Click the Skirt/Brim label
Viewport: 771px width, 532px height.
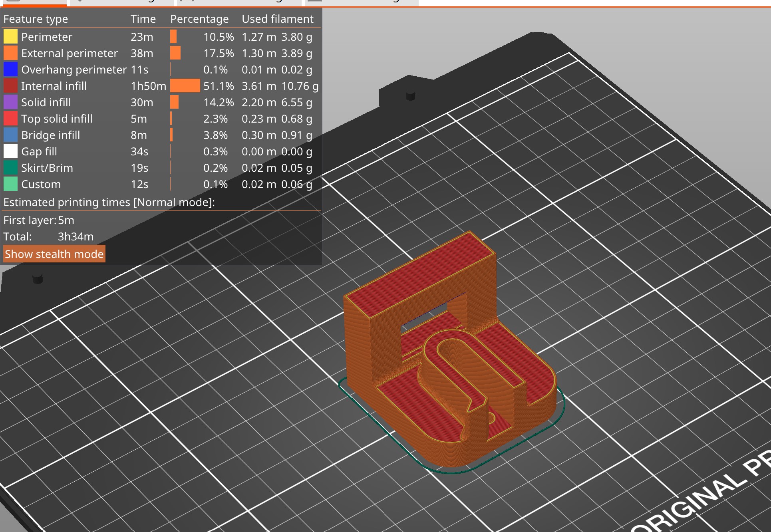47,168
